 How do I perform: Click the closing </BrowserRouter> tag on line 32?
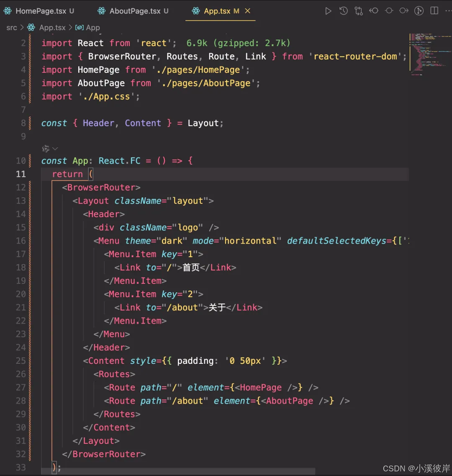[x=104, y=454]
